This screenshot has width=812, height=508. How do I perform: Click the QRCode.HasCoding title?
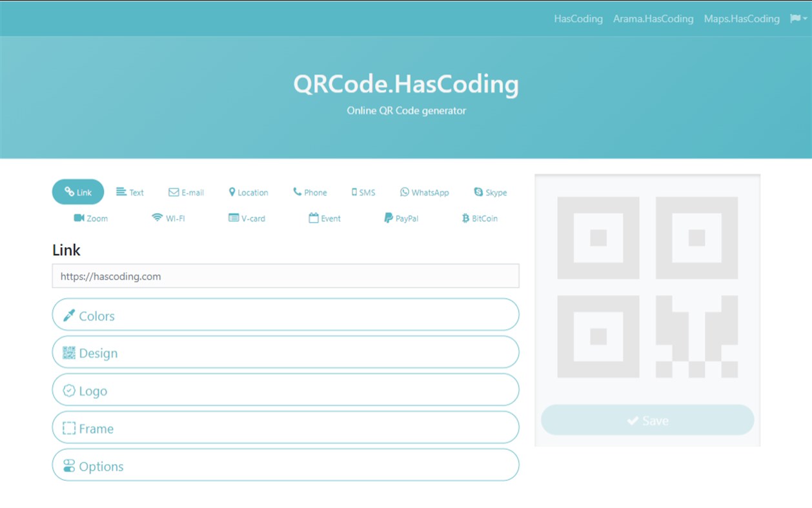[x=406, y=85]
